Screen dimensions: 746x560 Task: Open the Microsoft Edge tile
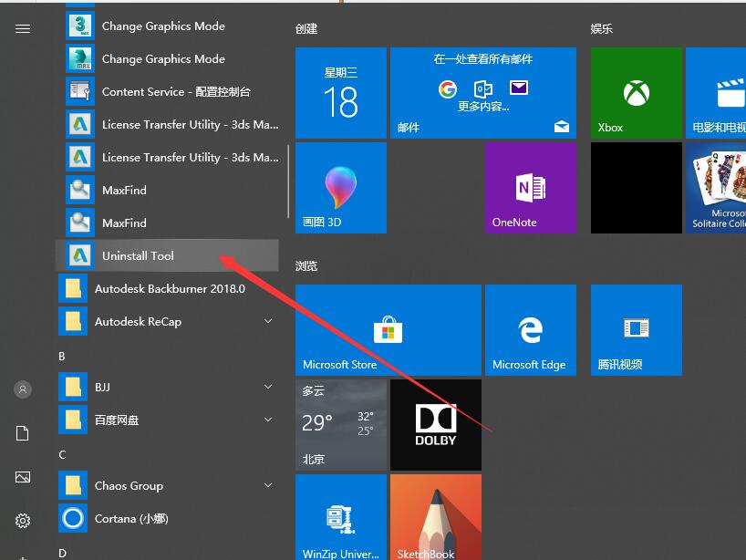(531, 330)
